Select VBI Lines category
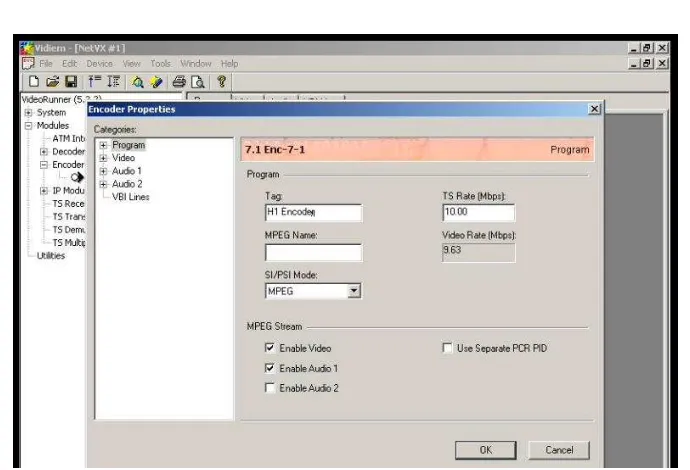This screenshot has height=470, width=690. (131, 197)
